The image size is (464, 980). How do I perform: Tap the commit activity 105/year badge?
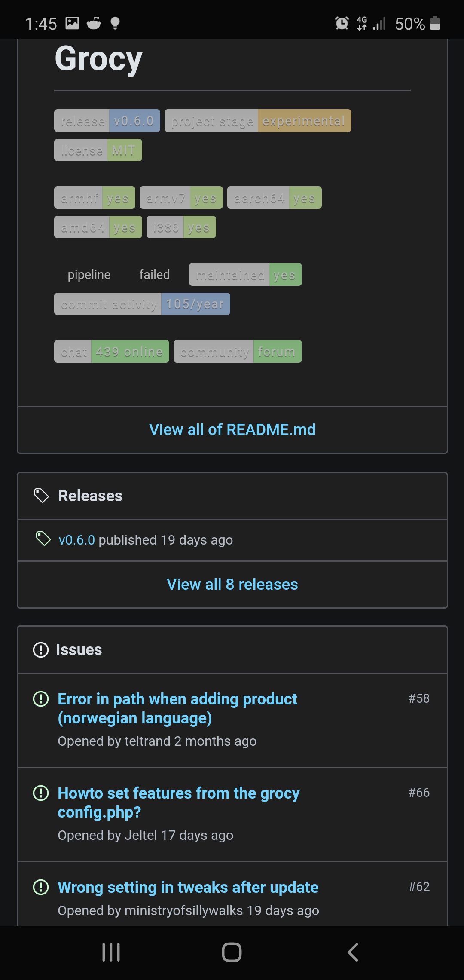click(142, 304)
